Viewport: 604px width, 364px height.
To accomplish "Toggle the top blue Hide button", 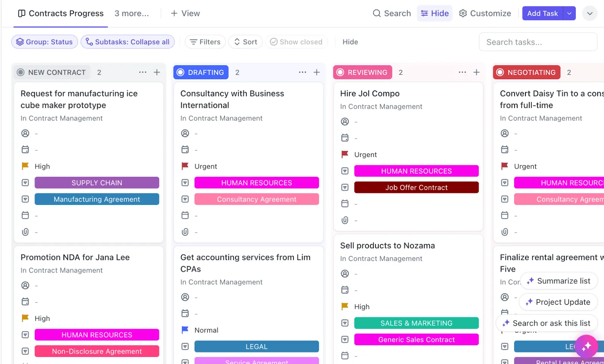I will tap(435, 14).
